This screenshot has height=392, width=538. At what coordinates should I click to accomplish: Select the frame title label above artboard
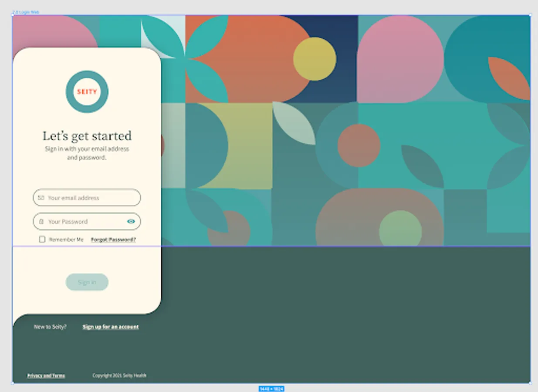[26, 12]
